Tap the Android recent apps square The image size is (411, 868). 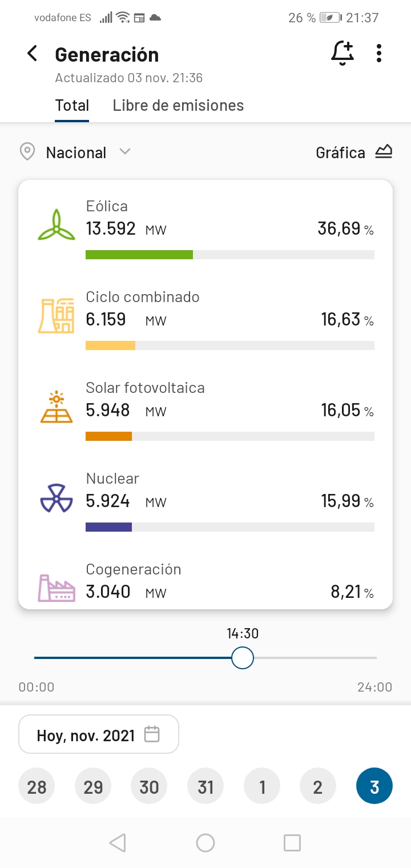[292, 843]
